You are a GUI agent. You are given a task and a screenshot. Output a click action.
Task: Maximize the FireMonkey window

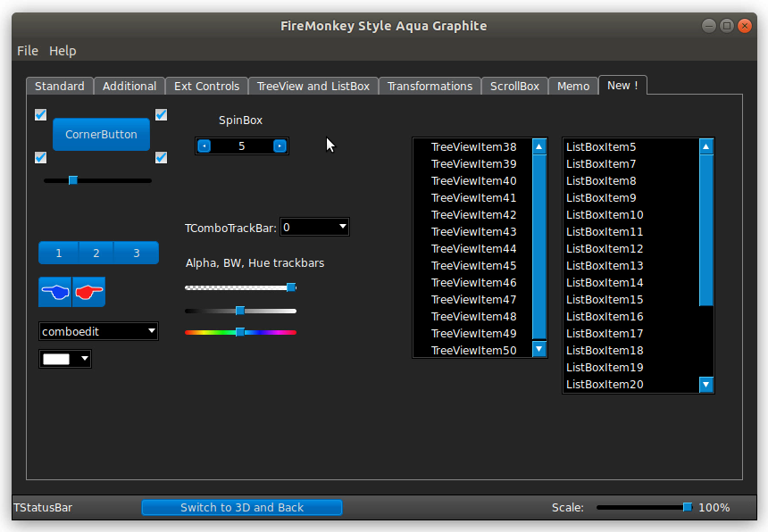(x=727, y=26)
